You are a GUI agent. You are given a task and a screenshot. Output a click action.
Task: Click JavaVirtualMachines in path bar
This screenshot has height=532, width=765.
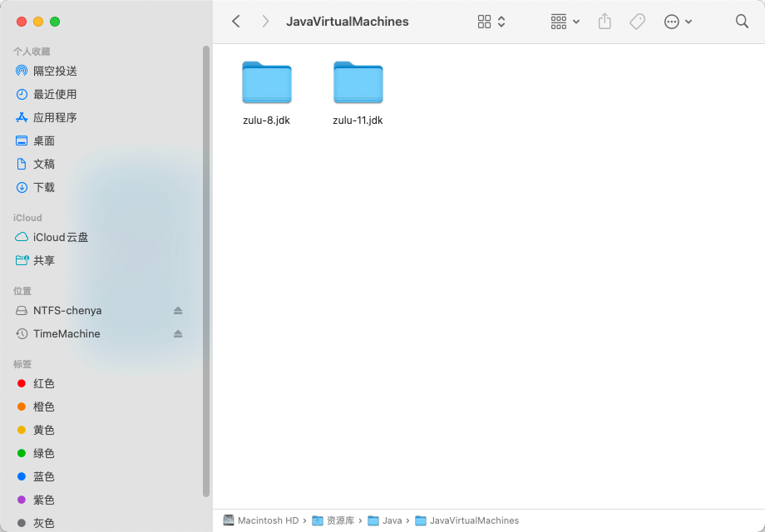467,521
